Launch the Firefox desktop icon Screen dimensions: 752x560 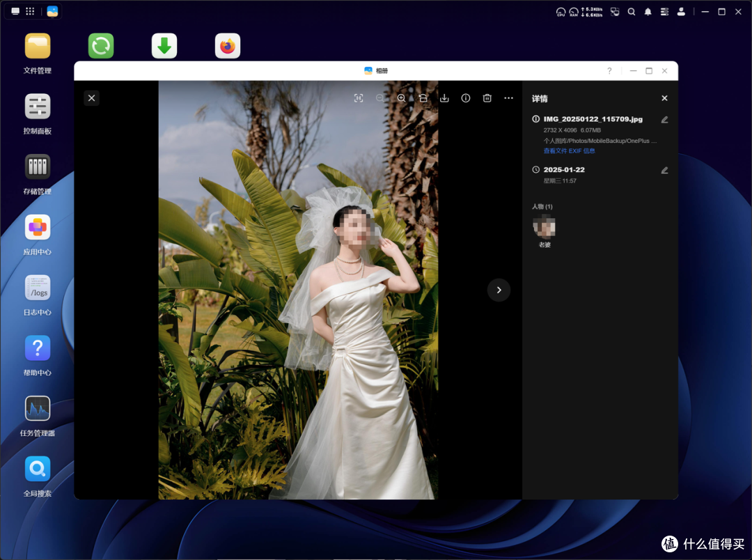(228, 46)
